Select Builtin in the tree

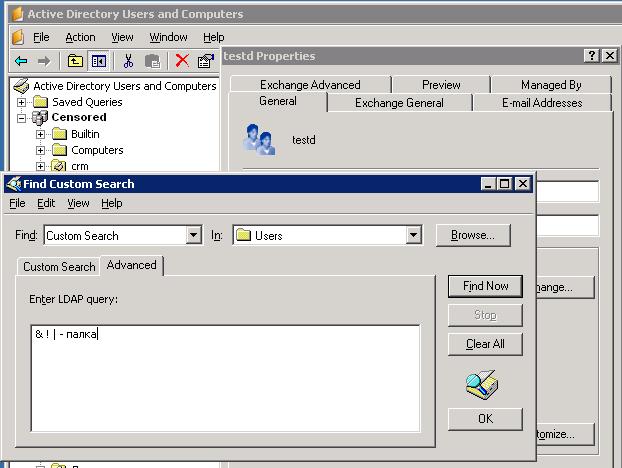pyautogui.click(x=85, y=134)
